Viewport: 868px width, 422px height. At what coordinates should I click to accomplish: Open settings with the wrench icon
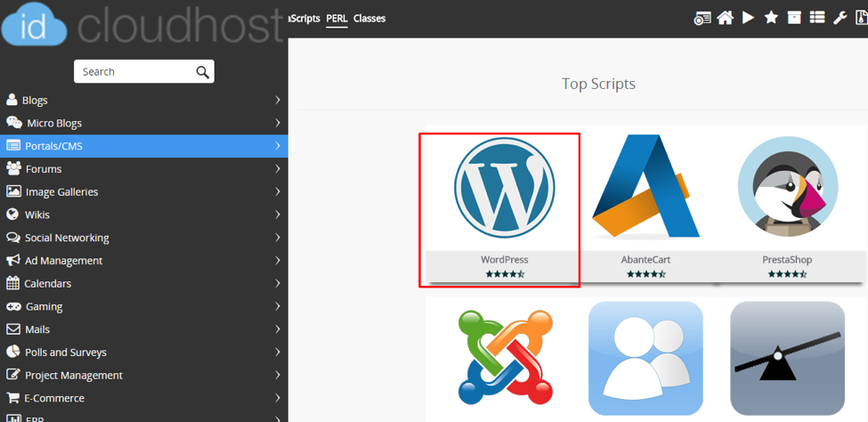tap(840, 19)
